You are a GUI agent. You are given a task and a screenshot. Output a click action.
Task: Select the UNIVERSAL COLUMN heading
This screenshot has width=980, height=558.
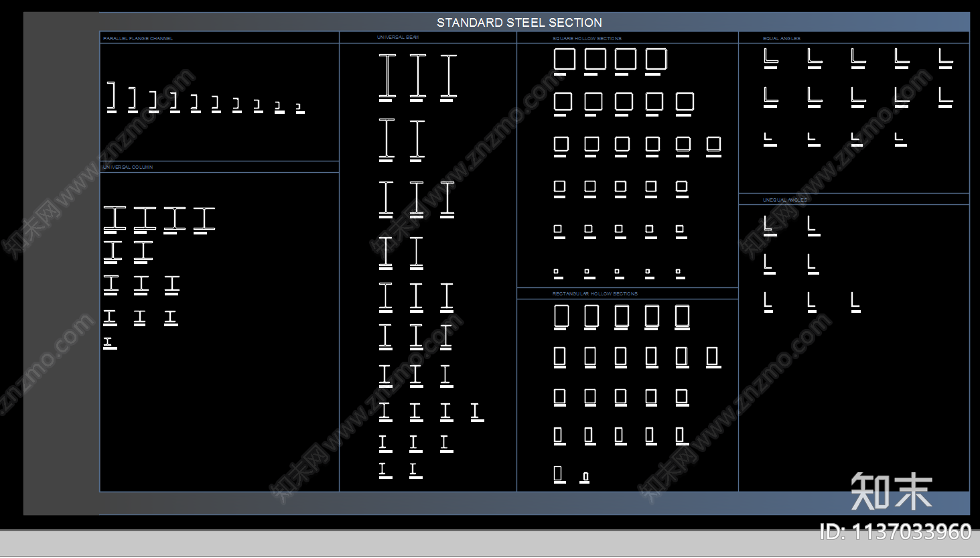tap(128, 167)
